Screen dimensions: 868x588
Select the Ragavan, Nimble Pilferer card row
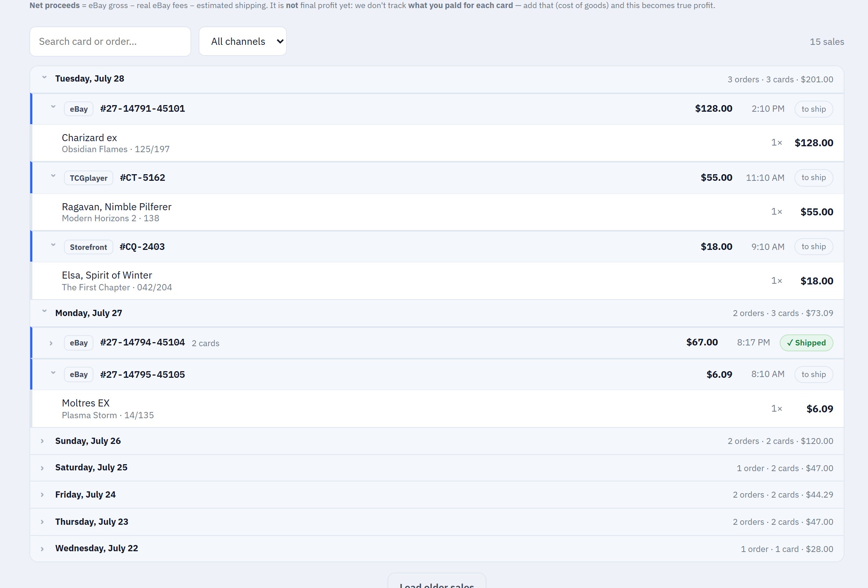pyautogui.click(x=438, y=212)
